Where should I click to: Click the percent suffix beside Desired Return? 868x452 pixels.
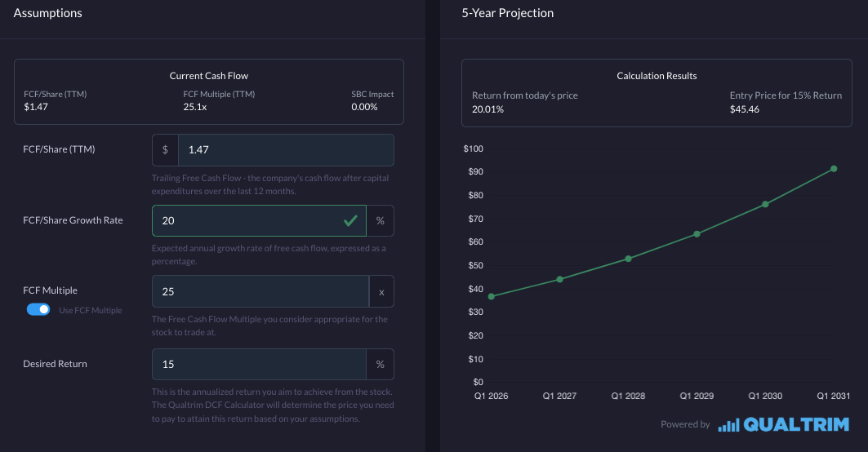pos(381,364)
